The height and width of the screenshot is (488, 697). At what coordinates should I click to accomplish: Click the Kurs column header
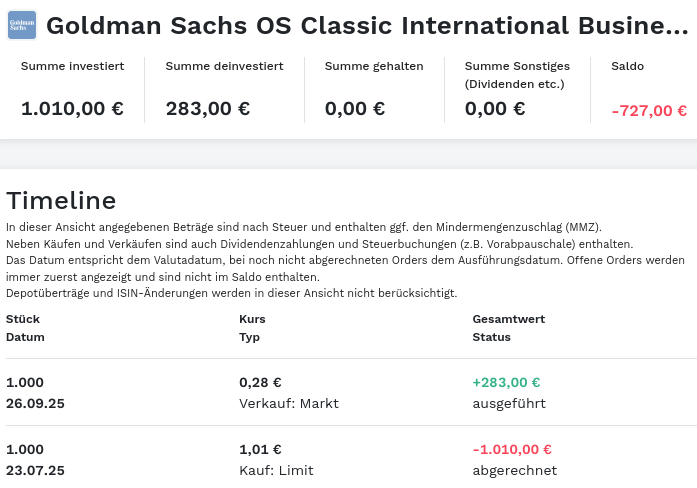[252, 319]
